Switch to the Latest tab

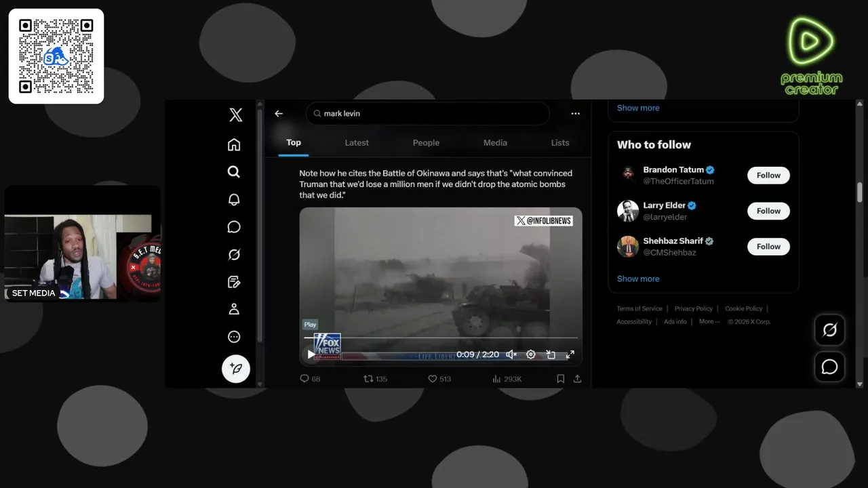357,143
